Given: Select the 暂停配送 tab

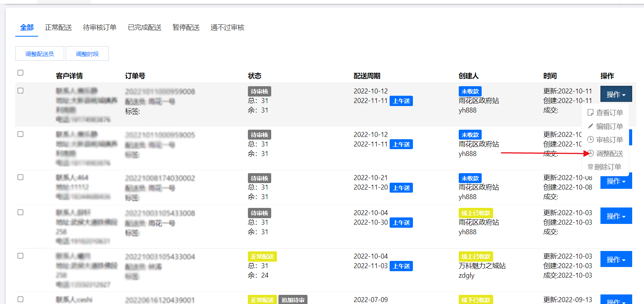Looking at the screenshot, I should tap(186, 27).
